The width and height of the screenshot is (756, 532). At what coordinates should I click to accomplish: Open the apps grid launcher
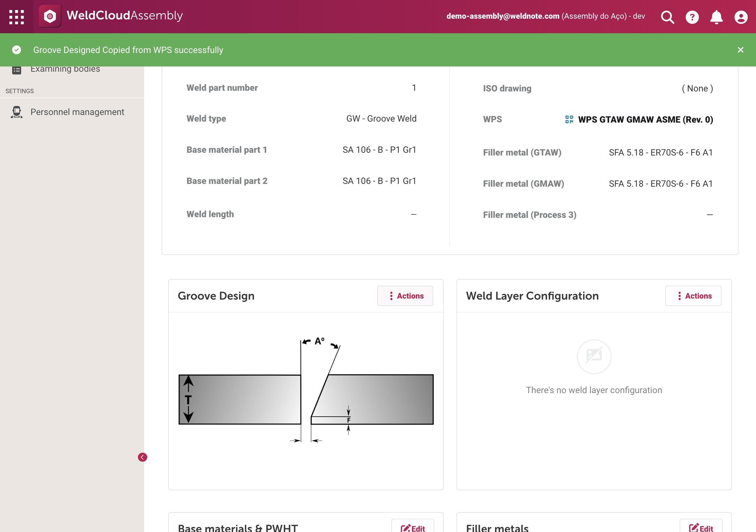pyautogui.click(x=16, y=17)
